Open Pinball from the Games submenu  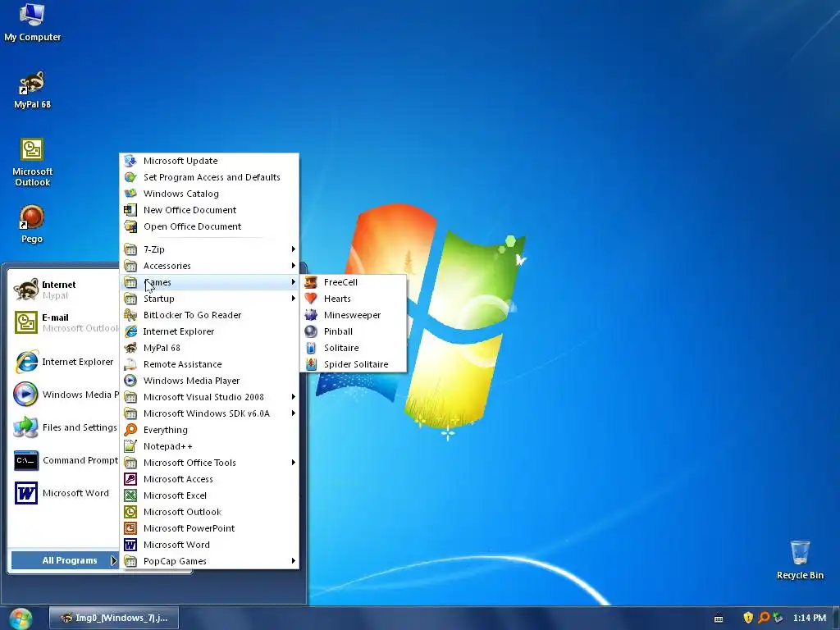pyautogui.click(x=354, y=331)
